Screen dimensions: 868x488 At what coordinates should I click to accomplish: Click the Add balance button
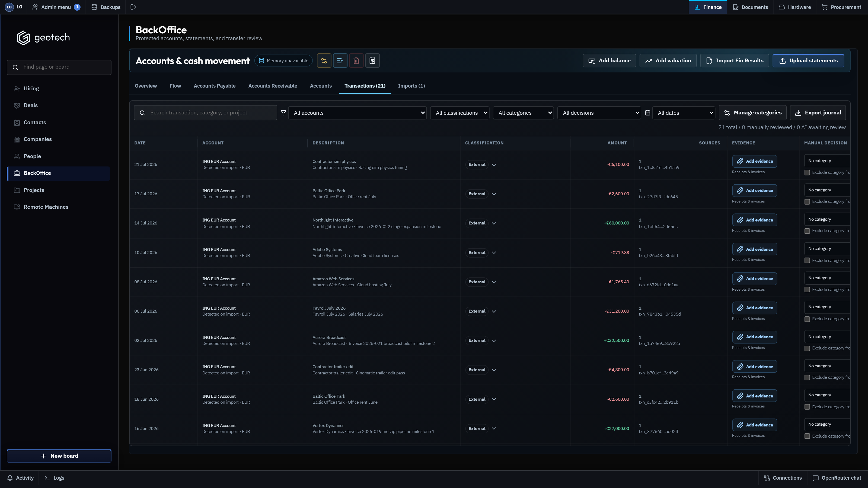[x=609, y=61]
